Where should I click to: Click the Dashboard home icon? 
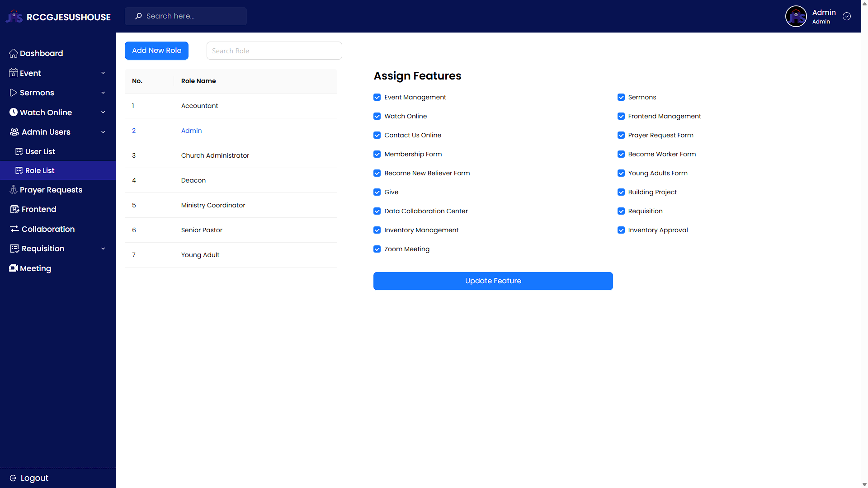click(x=14, y=53)
